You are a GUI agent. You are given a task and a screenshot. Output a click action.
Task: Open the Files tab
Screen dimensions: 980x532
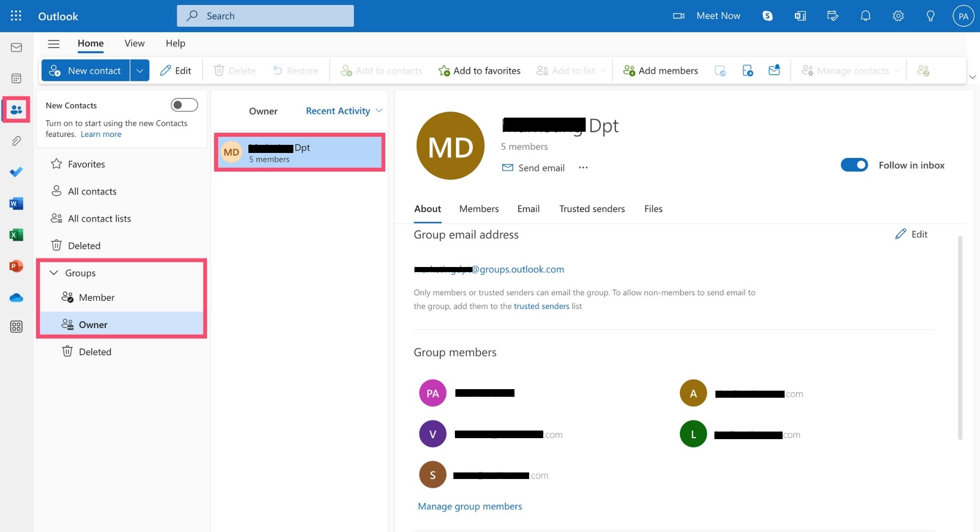point(653,209)
